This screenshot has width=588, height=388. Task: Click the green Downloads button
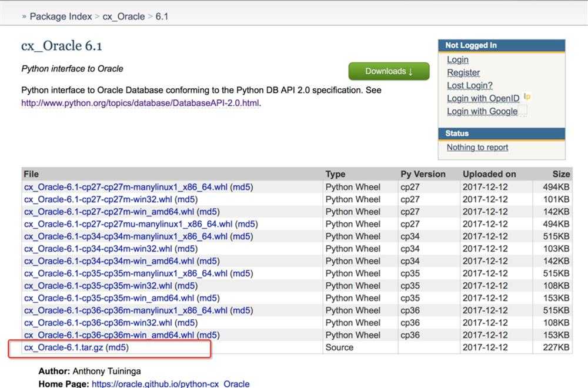tap(389, 71)
